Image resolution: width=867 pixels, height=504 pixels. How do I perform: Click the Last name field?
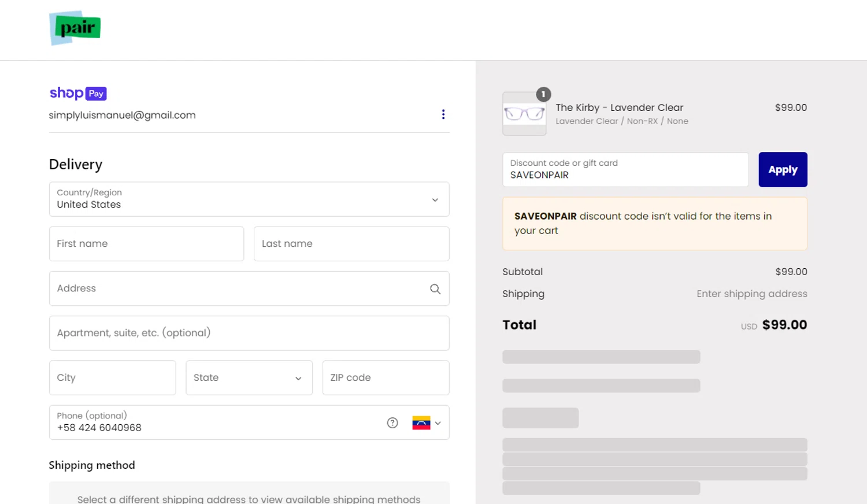pos(351,244)
